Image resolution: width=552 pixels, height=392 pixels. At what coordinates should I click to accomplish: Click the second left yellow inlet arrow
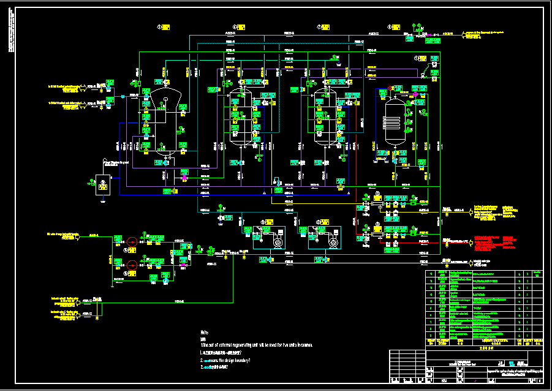83,104
